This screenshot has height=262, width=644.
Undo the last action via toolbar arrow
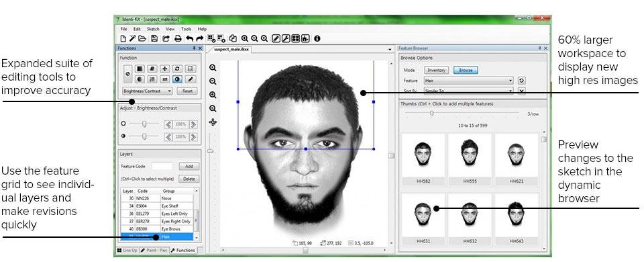(x=189, y=39)
